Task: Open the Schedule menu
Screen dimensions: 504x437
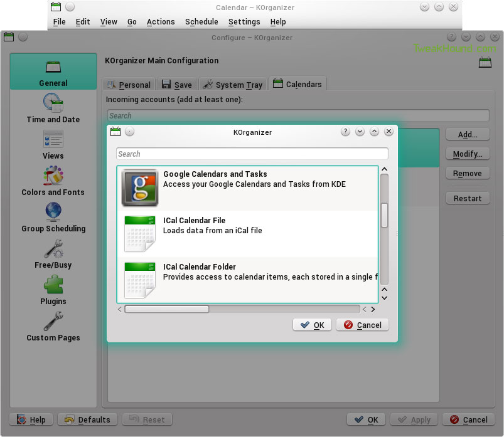Action: [201, 22]
